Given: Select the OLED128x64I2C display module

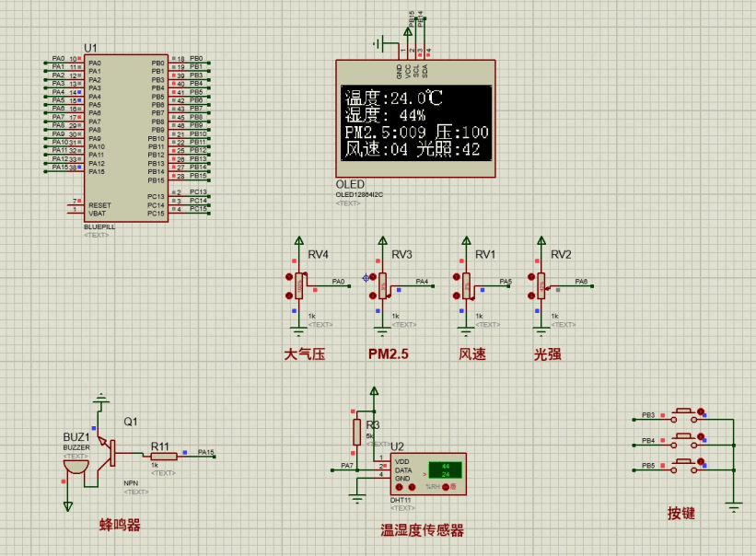Looking at the screenshot, I should [414, 120].
